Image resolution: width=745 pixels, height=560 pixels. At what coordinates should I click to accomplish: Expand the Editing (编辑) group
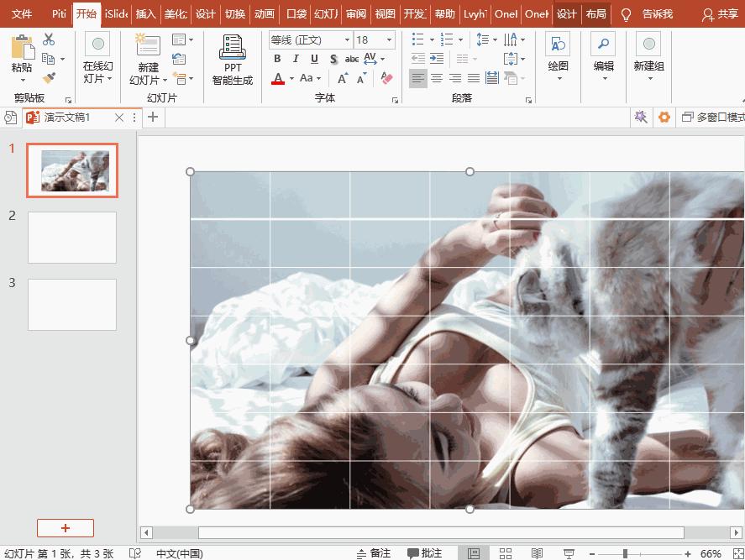pos(603,57)
